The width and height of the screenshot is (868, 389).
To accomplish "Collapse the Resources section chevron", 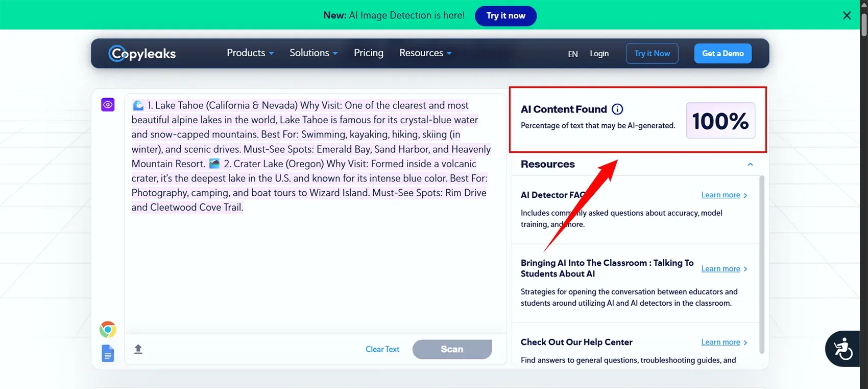I will pos(750,165).
